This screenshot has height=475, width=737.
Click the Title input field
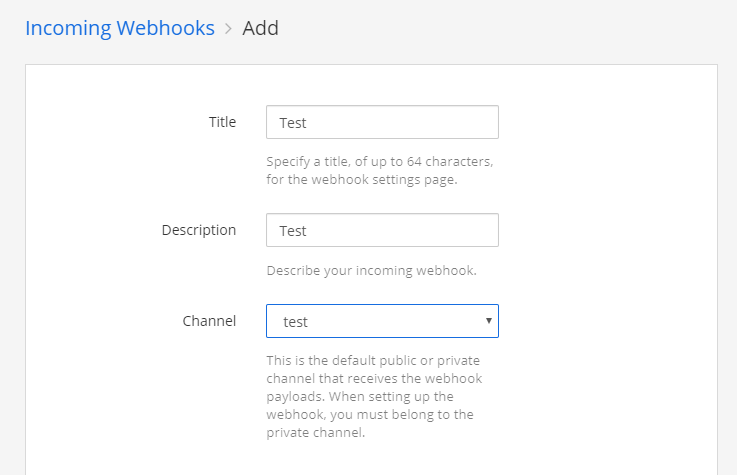point(382,122)
